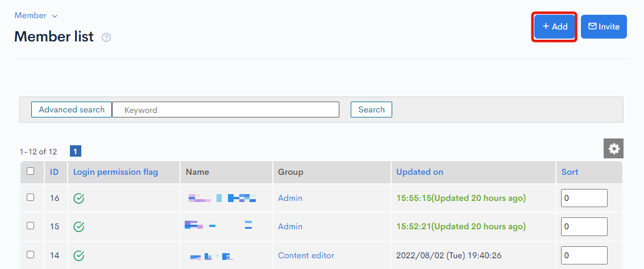This screenshot has width=644, height=269.
Task: Click the ID value 14
Action: pos(55,255)
